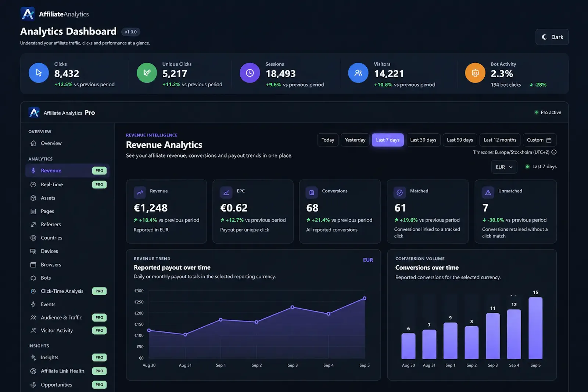Viewport: 588px width, 392px height.
Task: Click the Unmatched warning triangle icon
Action: (x=488, y=193)
